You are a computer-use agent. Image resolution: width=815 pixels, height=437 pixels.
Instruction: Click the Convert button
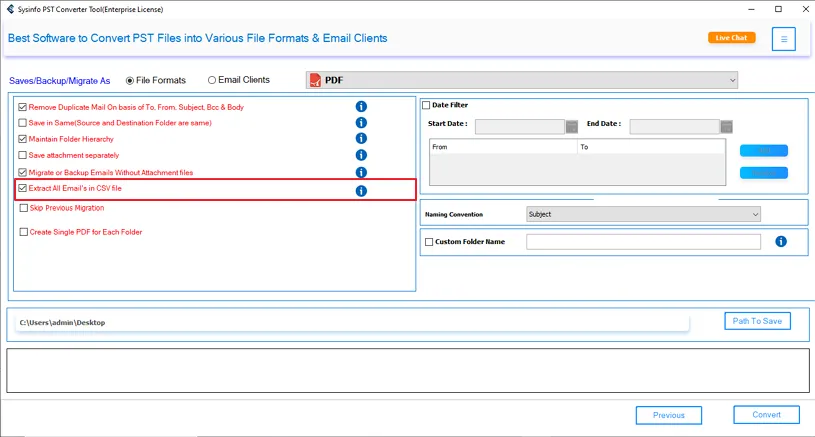coord(766,415)
